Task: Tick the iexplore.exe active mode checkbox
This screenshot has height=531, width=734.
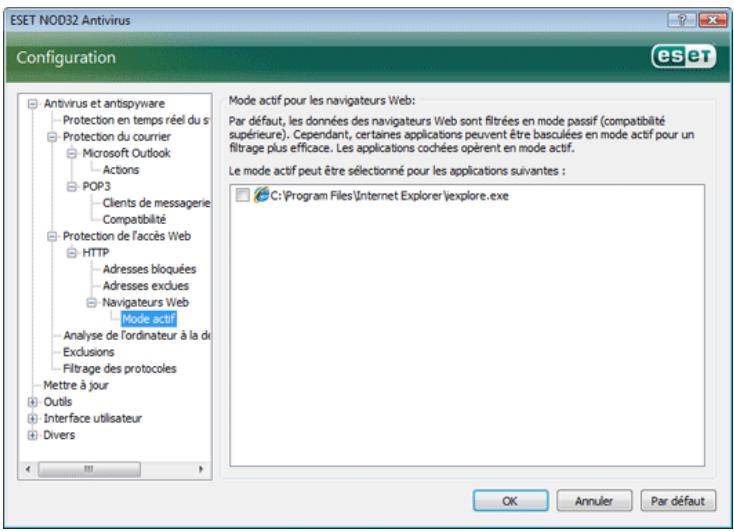Action: 242,195
